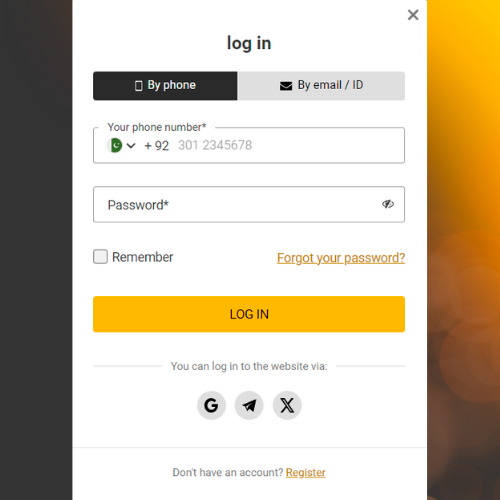
Task: Click the yellow LOG IN button
Action: [249, 314]
